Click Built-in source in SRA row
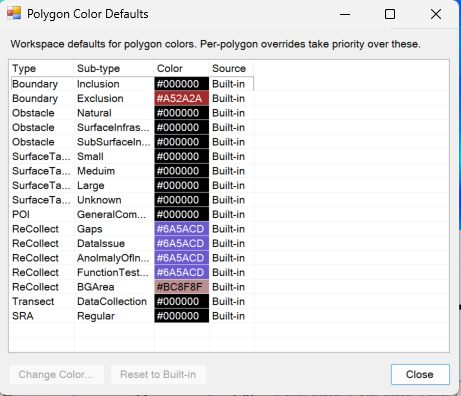 (232, 316)
